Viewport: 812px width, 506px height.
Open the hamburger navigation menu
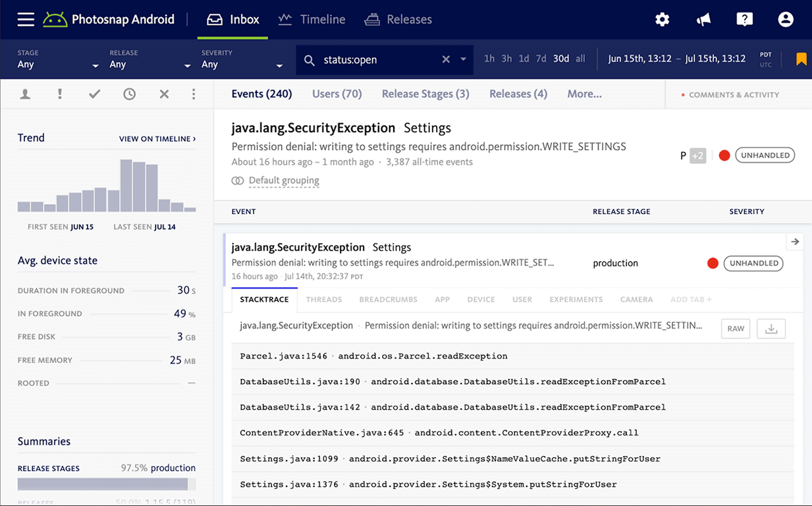point(26,19)
